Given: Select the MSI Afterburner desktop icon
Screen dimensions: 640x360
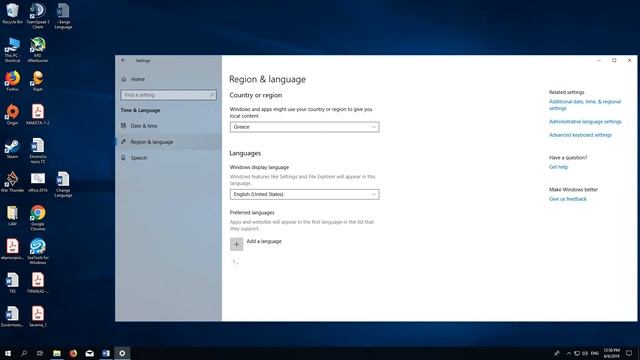Looking at the screenshot, I should pyautogui.click(x=38, y=50).
